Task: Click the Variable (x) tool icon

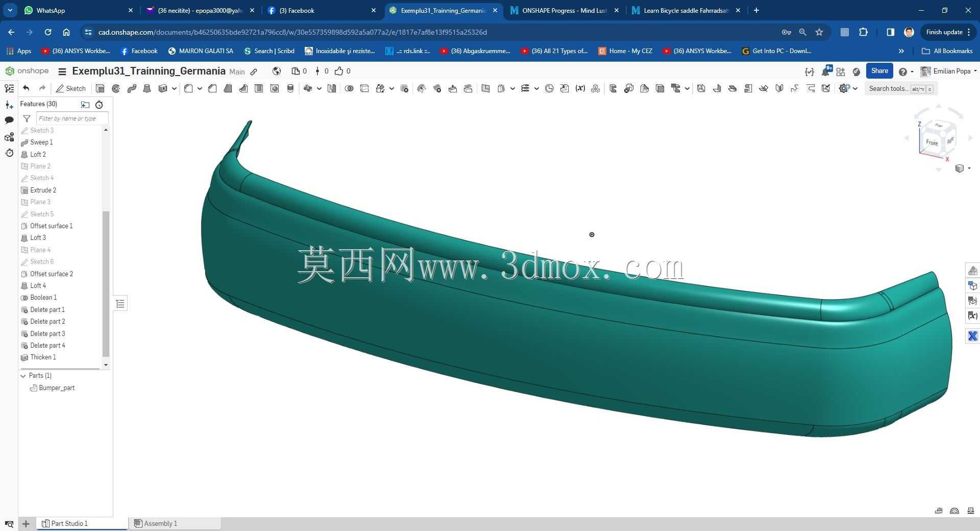Action: coord(580,88)
